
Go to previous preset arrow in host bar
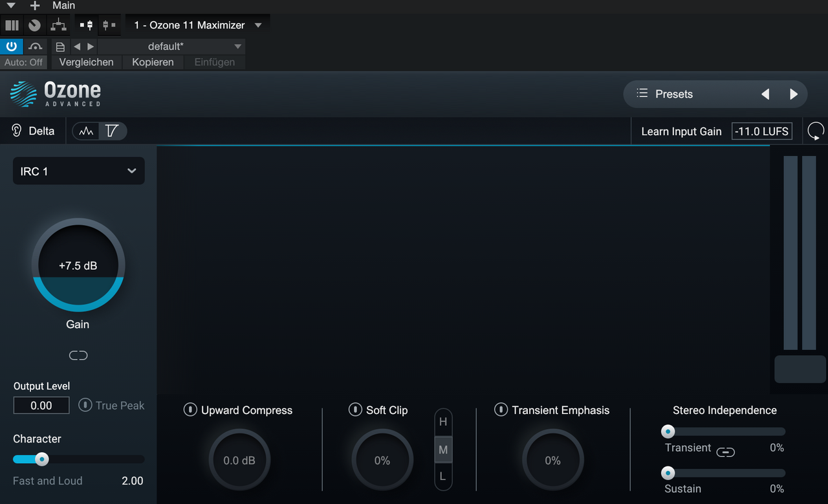coord(77,47)
